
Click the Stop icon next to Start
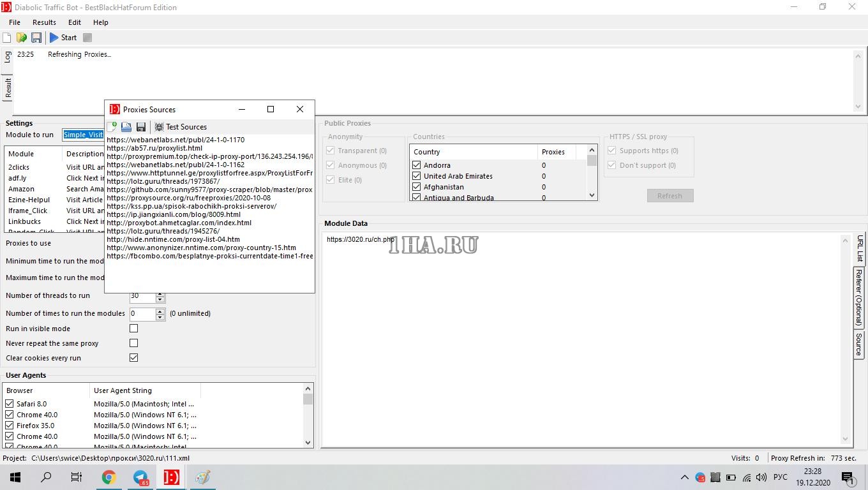(x=87, y=38)
